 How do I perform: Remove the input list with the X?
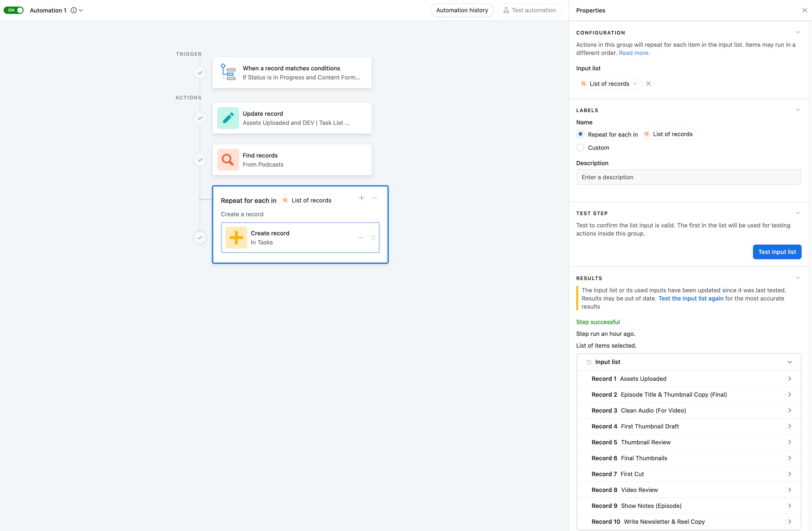click(648, 84)
